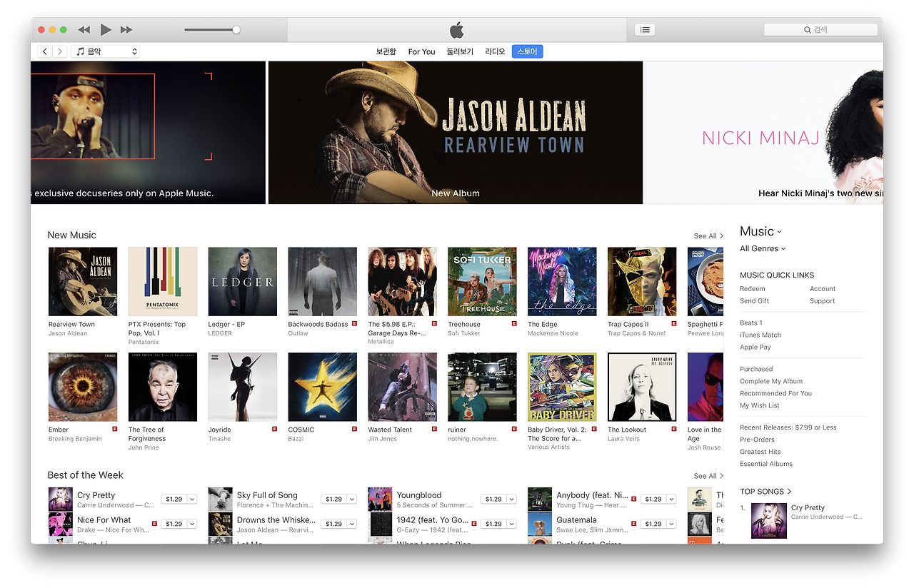Image resolution: width=914 pixels, height=588 pixels.
Task: Buy Youngblood for $1.29
Action: 493,500
